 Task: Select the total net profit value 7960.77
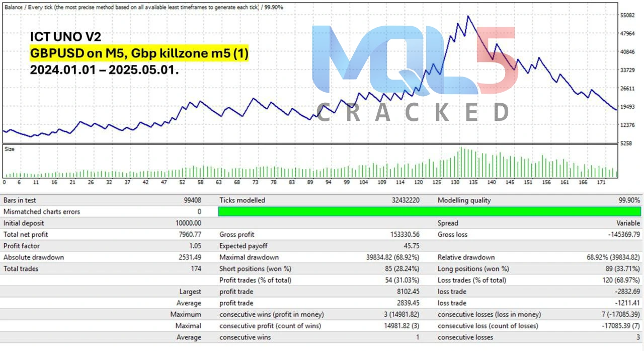(189, 234)
